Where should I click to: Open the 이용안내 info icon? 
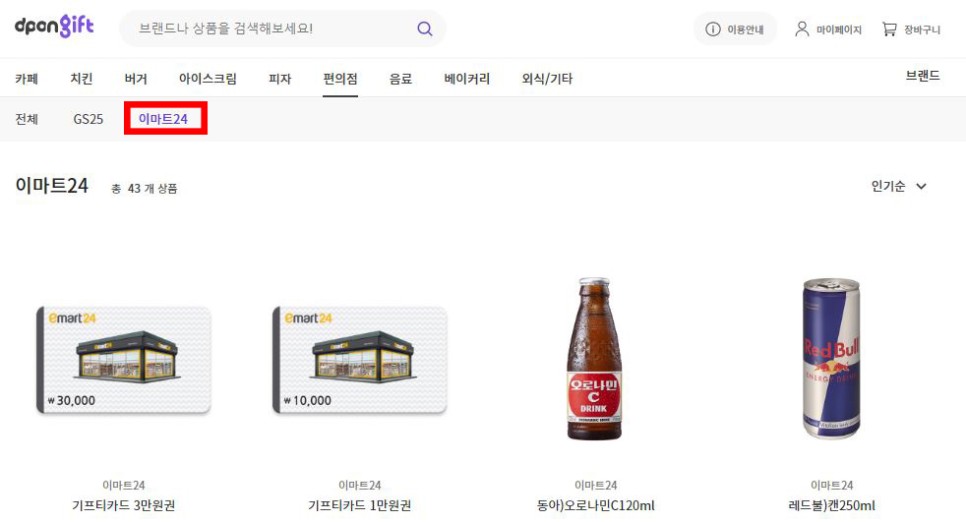tap(713, 29)
